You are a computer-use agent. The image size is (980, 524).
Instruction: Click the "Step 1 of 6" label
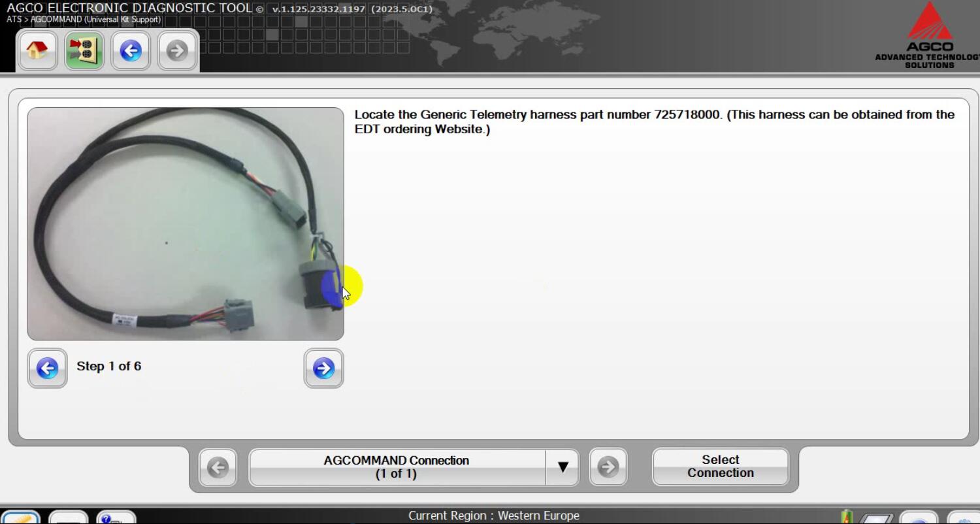[109, 366]
